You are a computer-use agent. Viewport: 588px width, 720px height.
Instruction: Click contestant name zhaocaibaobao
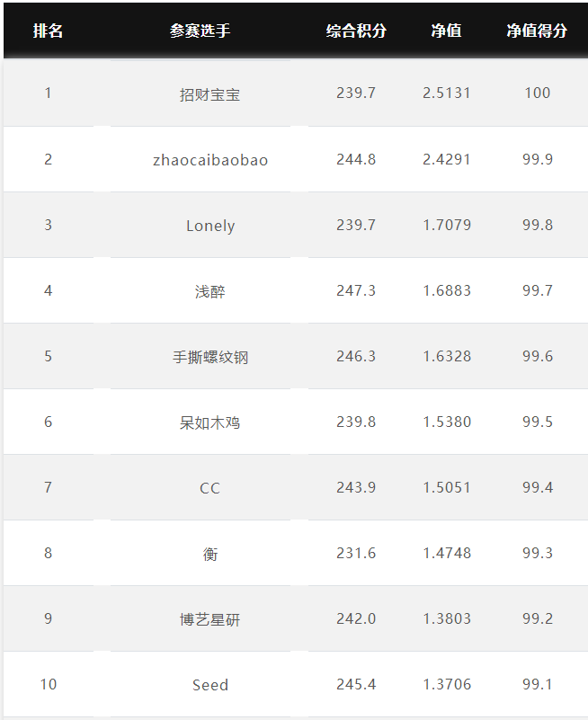tap(210, 160)
